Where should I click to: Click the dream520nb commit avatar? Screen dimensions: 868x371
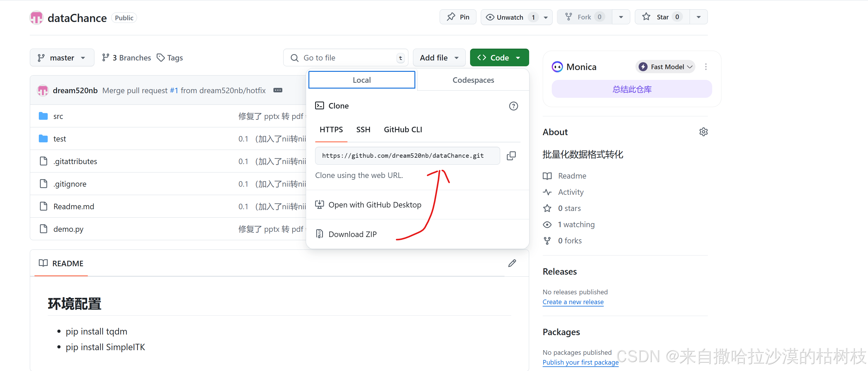click(43, 91)
